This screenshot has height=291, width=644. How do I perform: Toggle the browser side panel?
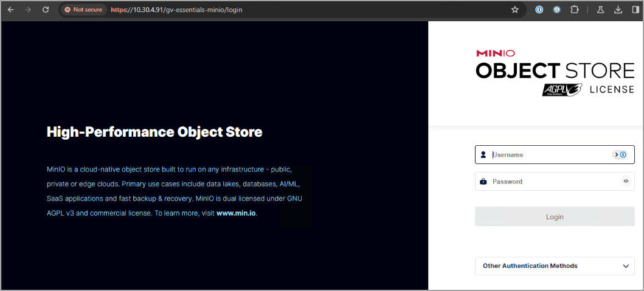[635, 10]
